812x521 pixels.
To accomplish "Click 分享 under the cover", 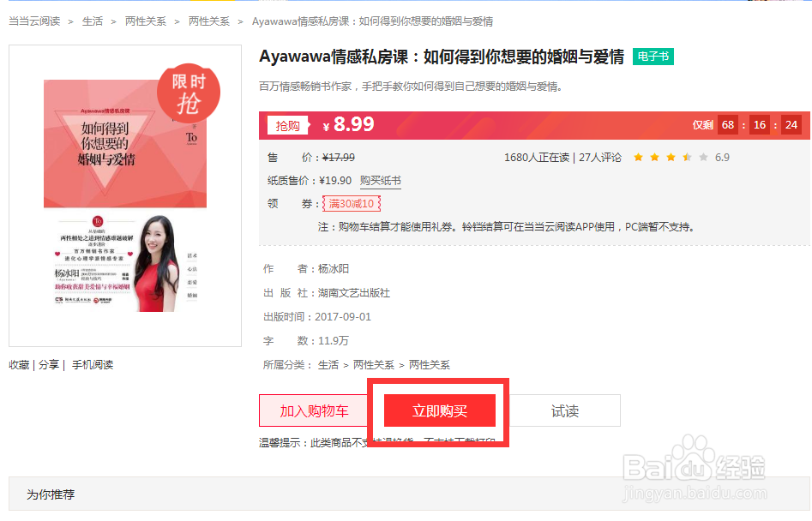I will point(49,365).
